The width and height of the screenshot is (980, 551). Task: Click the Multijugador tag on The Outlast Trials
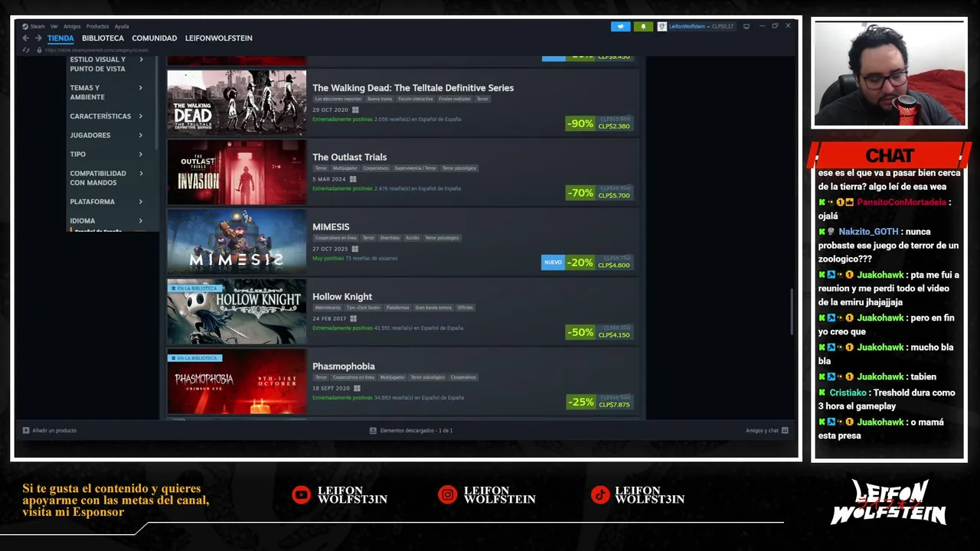(x=345, y=168)
